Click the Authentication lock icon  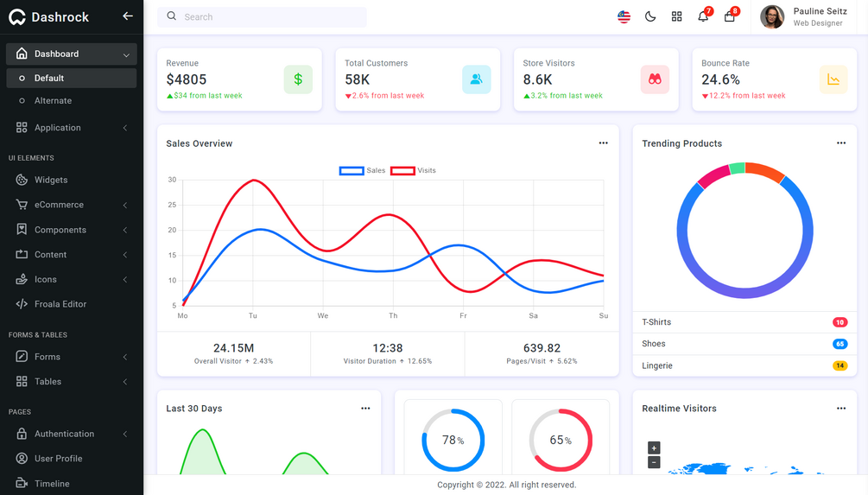coord(22,434)
